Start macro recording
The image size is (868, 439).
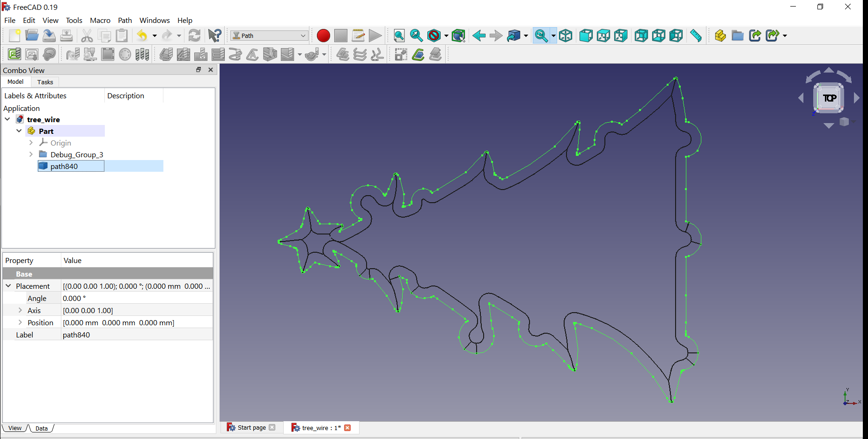tap(323, 35)
